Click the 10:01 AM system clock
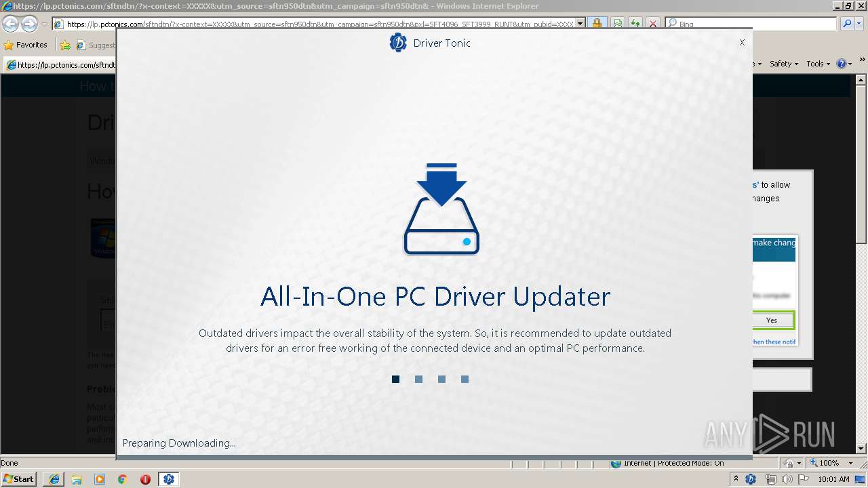Image resolution: width=868 pixels, height=488 pixels. tap(833, 479)
